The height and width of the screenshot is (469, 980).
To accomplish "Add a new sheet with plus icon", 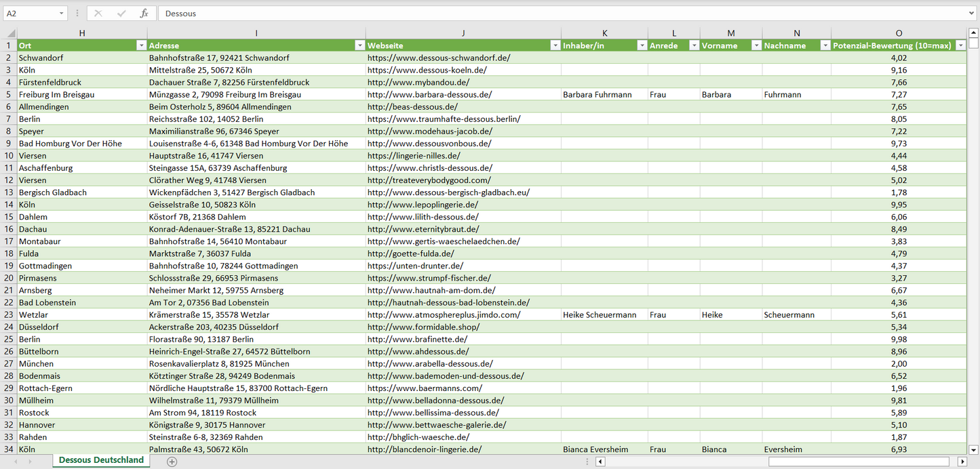I will pyautogui.click(x=172, y=462).
